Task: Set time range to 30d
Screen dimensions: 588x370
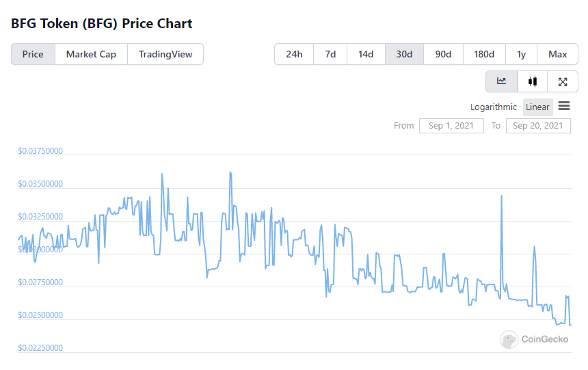Action: pyautogui.click(x=404, y=54)
